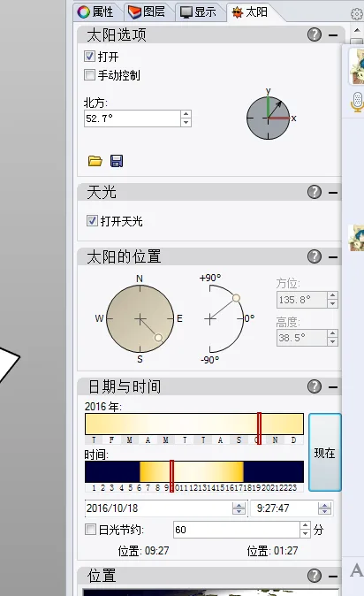Click the 时间 time-of-day slider bar
The image size is (364, 596).
click(194, 471)
